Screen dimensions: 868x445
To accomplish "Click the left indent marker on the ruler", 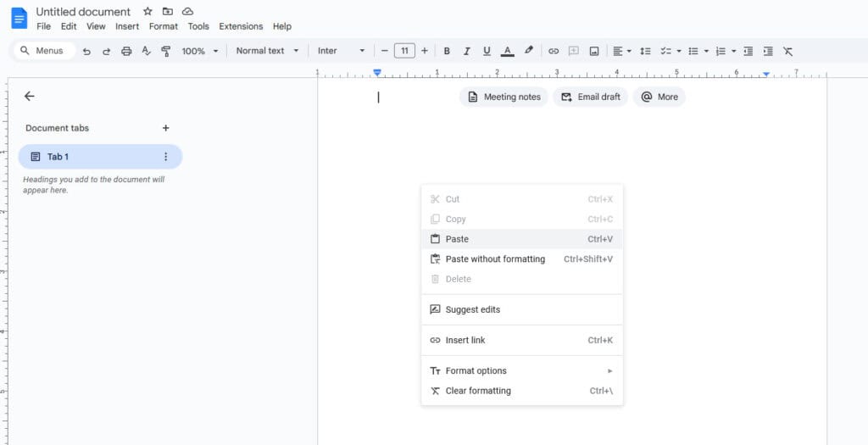I will (x=377, y=73).
